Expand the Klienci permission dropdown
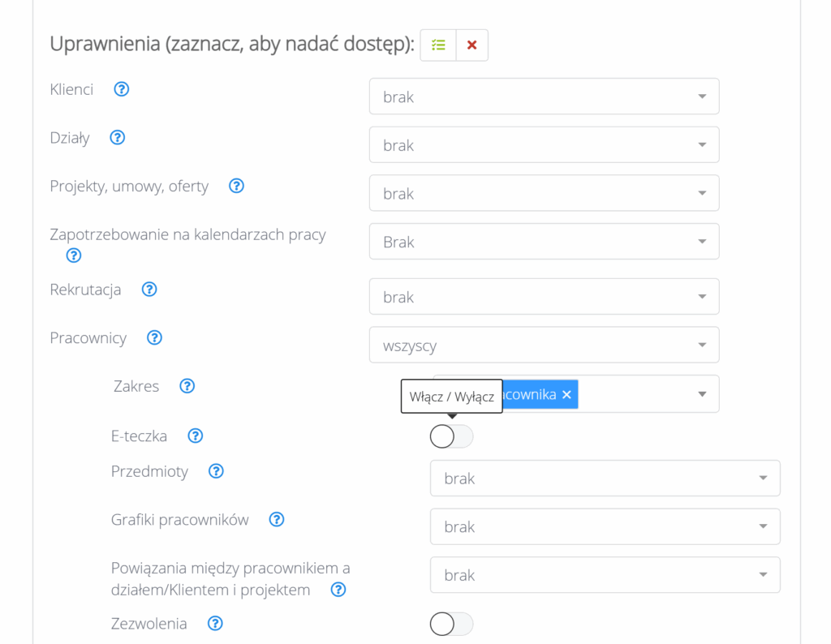Image resolution: width=831 pixels, height=644 pixels. click(x=544, y=97)
